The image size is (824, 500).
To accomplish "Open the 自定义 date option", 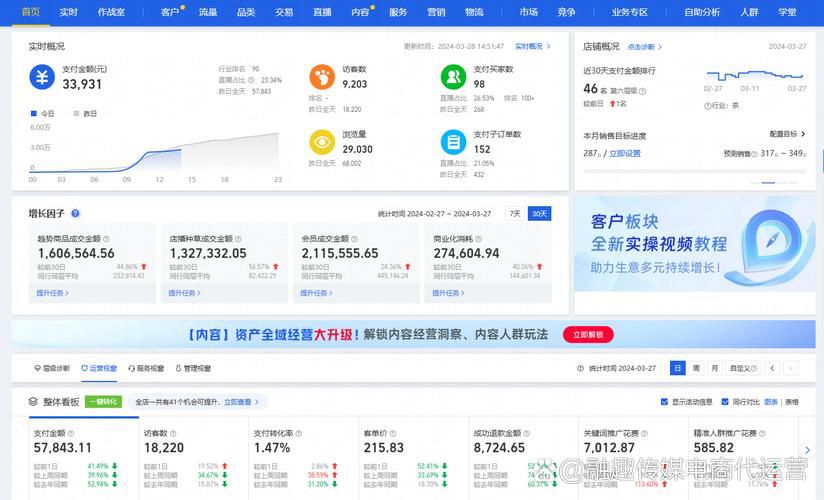I will pos(743,368).
